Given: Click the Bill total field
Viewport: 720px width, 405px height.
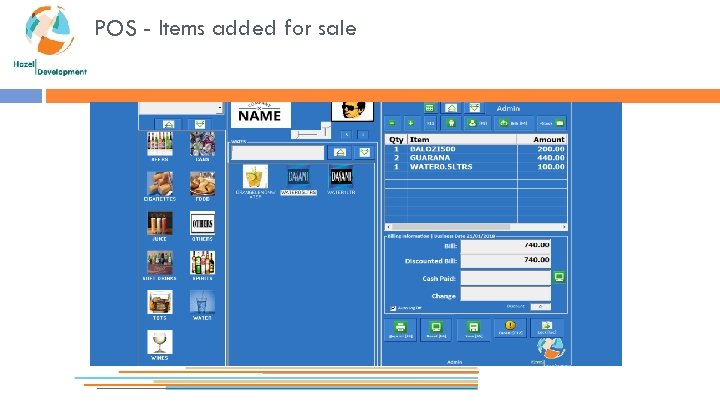Looking at the screenshot, I should coord(506,246).
